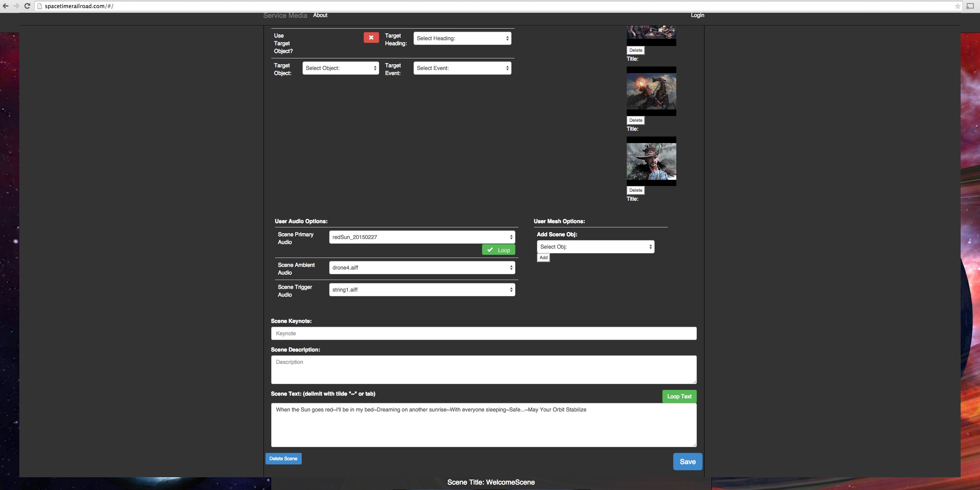Reload the page with refresh icon
The image size is (980, 490).
27,6
